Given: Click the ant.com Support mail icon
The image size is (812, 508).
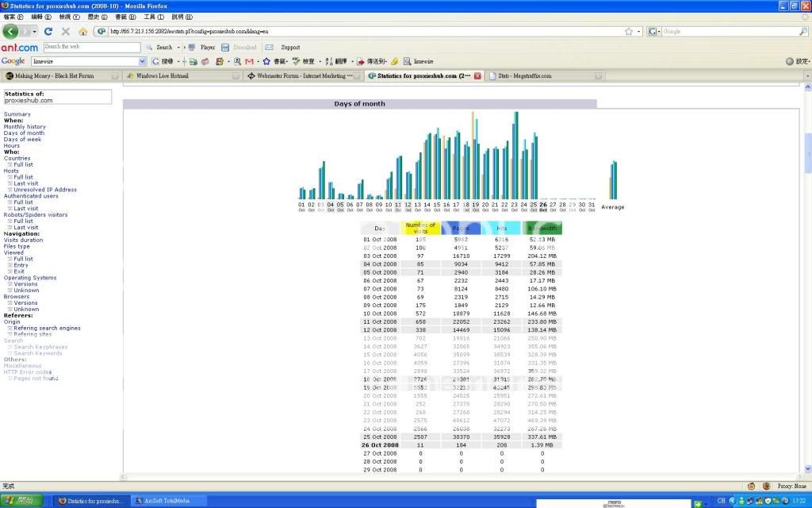Looking at the screenshot, I should point(270,47).
